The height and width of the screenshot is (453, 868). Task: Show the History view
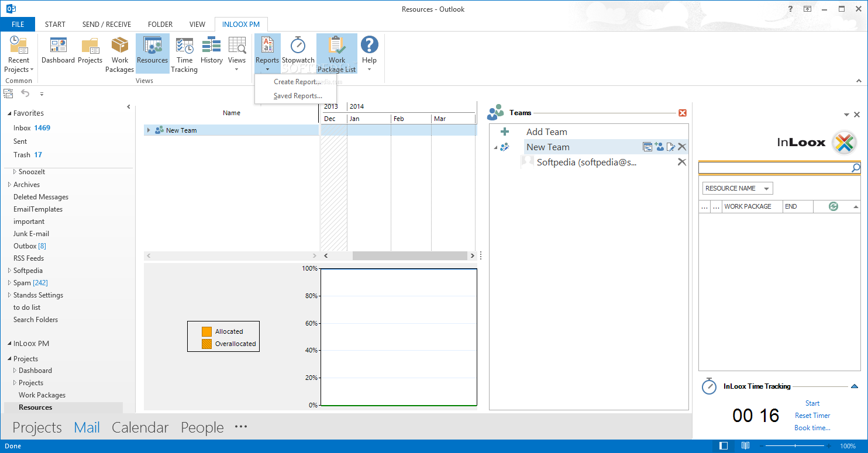click(212, 50)
